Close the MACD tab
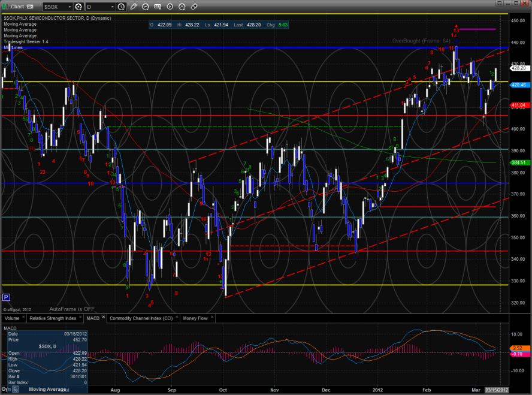Image resolution: width=532 pixels, height=395 pixels. coord(103,316)
